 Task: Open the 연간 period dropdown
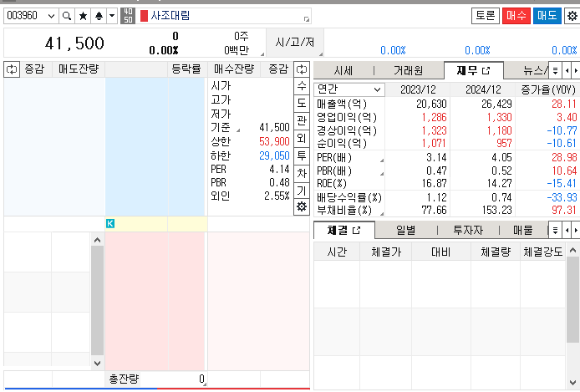(349, 89)
